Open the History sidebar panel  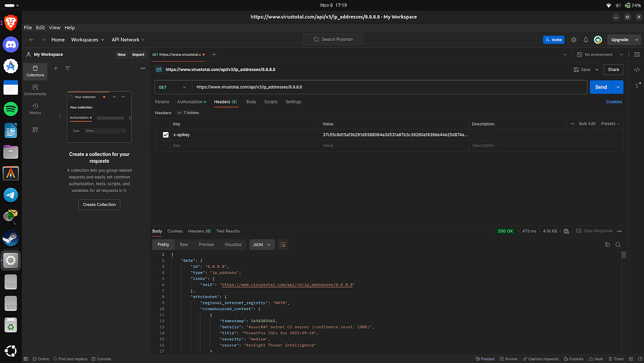pos(35,108)
